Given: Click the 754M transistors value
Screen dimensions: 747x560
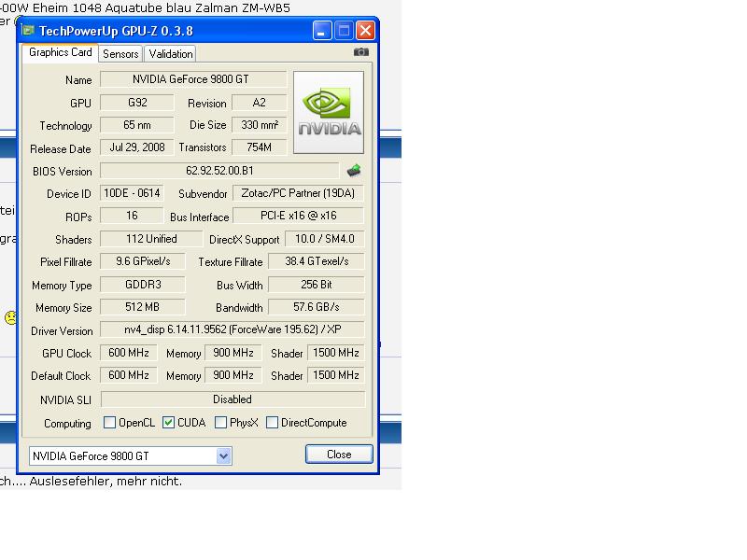Looking at the screenshot, I should point(260,147).
